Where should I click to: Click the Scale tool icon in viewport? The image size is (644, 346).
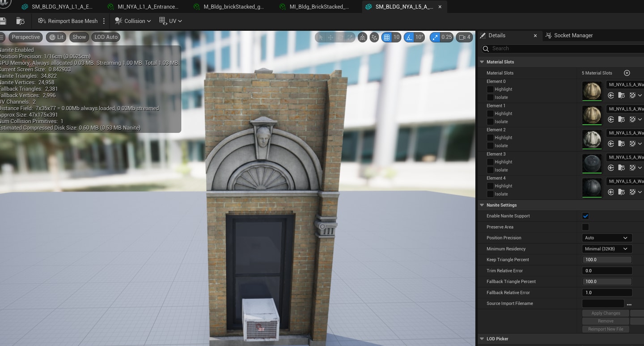[x=350, y=38]
